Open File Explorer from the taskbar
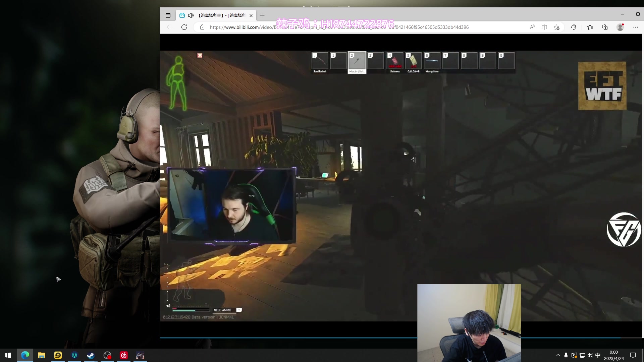The height and width of the screenshot is (362, 644). (x=42, y=355)
